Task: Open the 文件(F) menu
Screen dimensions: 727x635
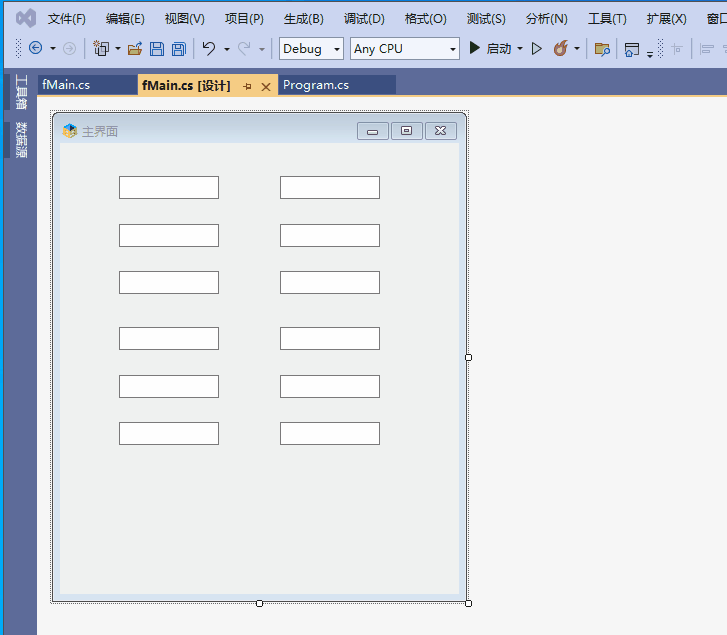Action: (66, 19)
